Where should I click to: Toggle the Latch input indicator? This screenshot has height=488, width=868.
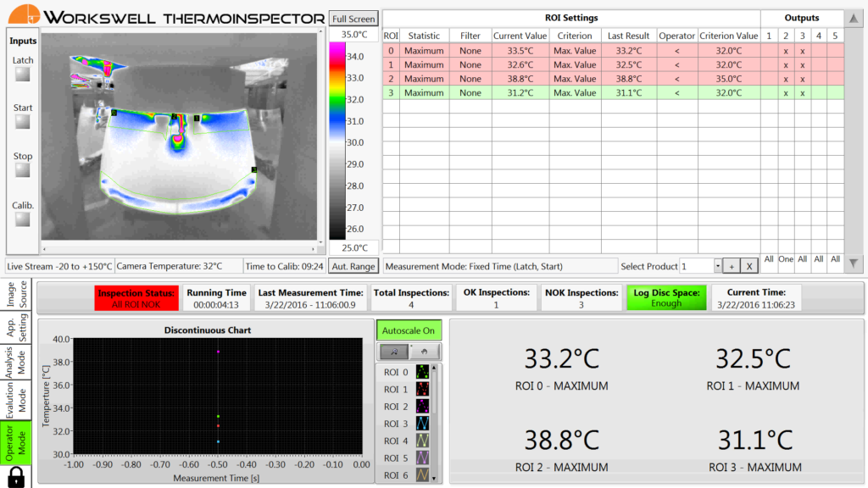[23, 75]
